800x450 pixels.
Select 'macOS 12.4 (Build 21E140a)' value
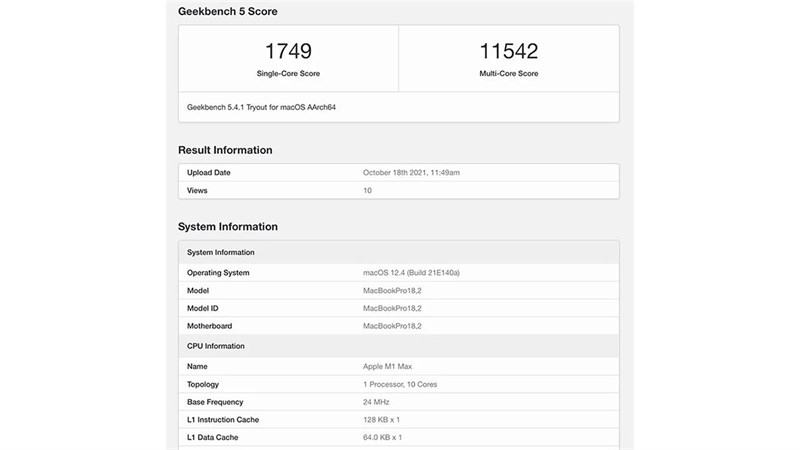pyautogui.click(x=411, y=272)
